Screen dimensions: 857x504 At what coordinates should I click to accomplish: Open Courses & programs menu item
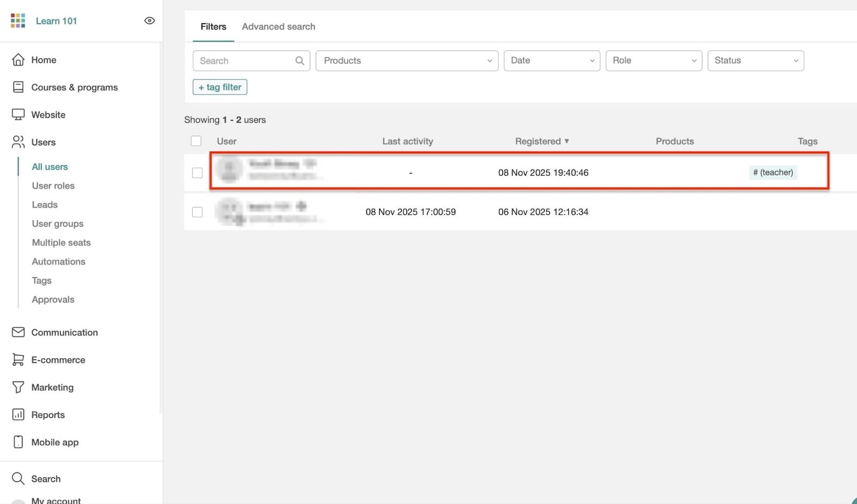click(x=74, y=87)
